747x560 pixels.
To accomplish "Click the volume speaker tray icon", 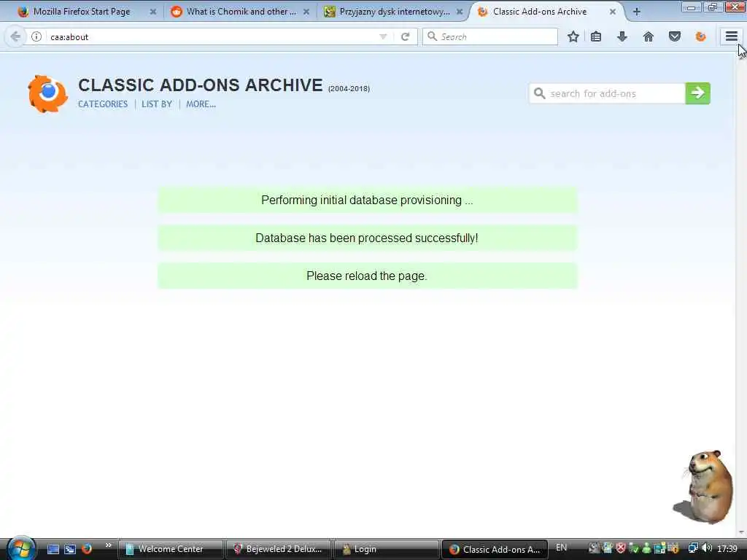I will (x=707, y=548).
